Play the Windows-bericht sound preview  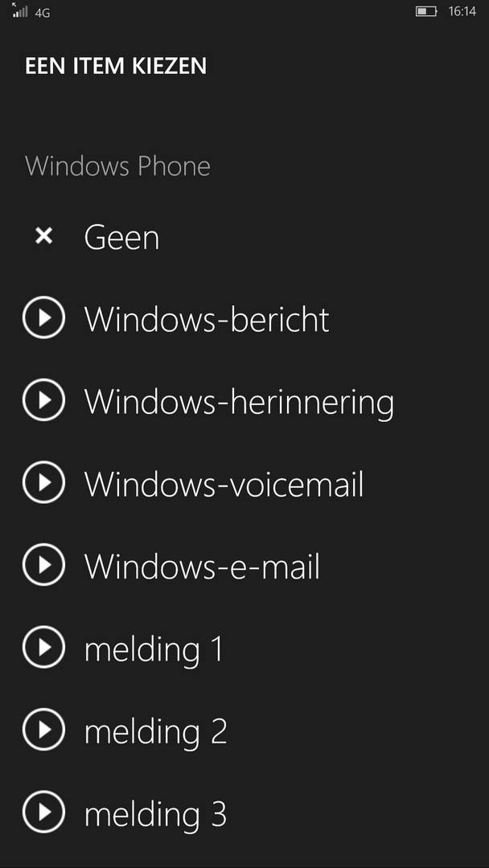pos(43,319)
